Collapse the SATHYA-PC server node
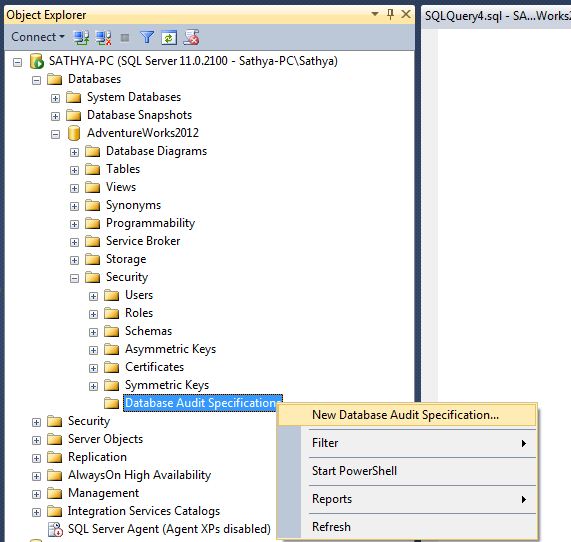This screenshot has height=542, width=571. (x=17, y=62)
